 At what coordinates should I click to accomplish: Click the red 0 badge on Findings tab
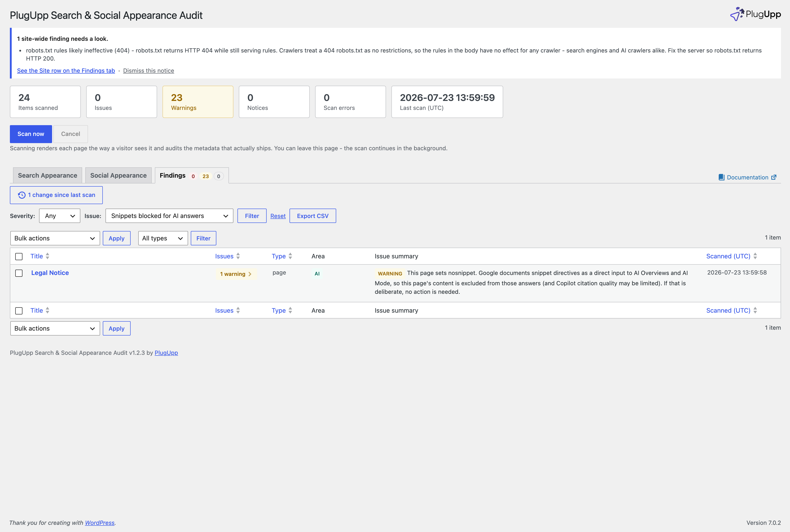(x=193, y=176)
